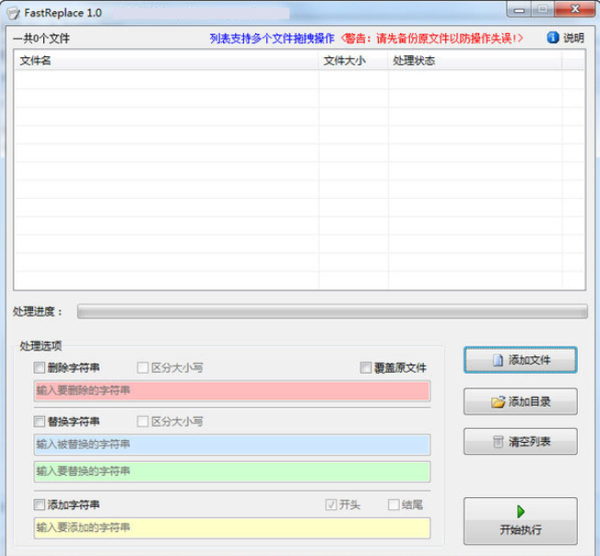This screenshot has width=600, height=556.
Task: Enable the 覆盖原文件 checkbox
Action: (366, 368)
